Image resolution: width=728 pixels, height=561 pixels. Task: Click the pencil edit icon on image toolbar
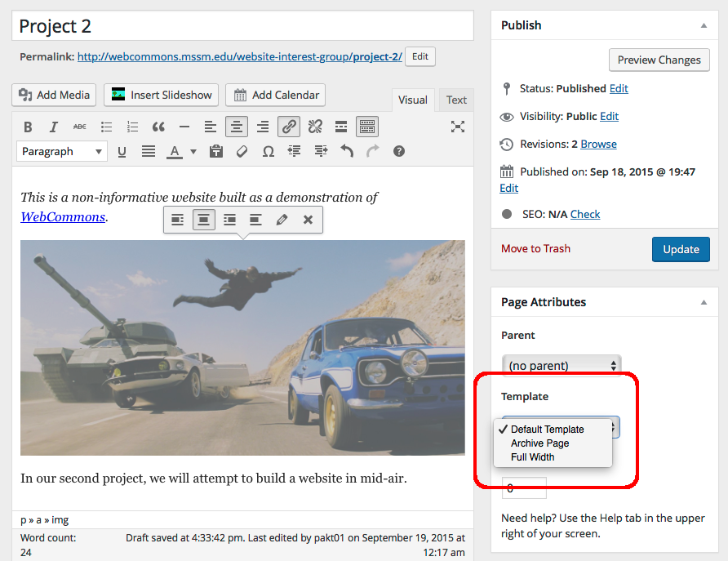[282, 220]
